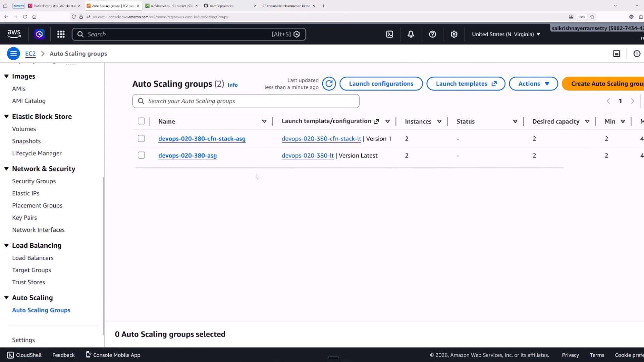The image size is (644, 362).
Task: Check devops-020-380-asg row checkbox
Action: [141, 155]
